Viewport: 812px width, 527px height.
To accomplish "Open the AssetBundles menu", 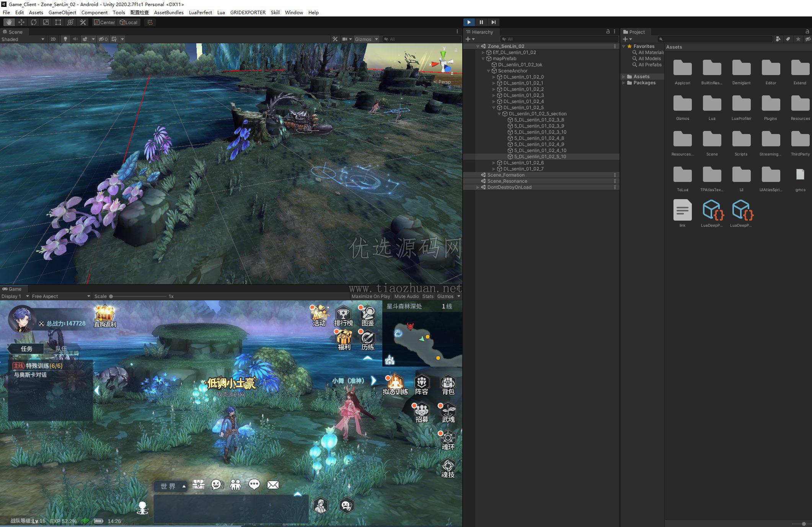I will tap(169, 12).
